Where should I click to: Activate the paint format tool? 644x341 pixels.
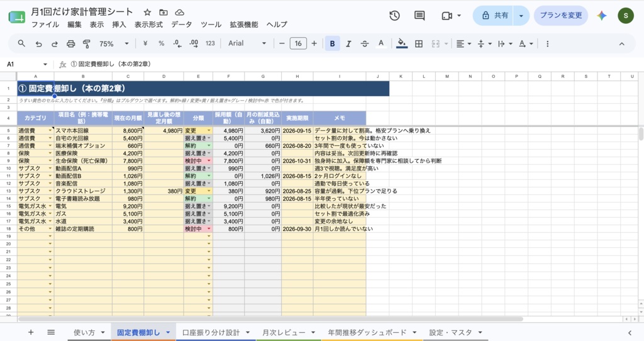(87, 43)
